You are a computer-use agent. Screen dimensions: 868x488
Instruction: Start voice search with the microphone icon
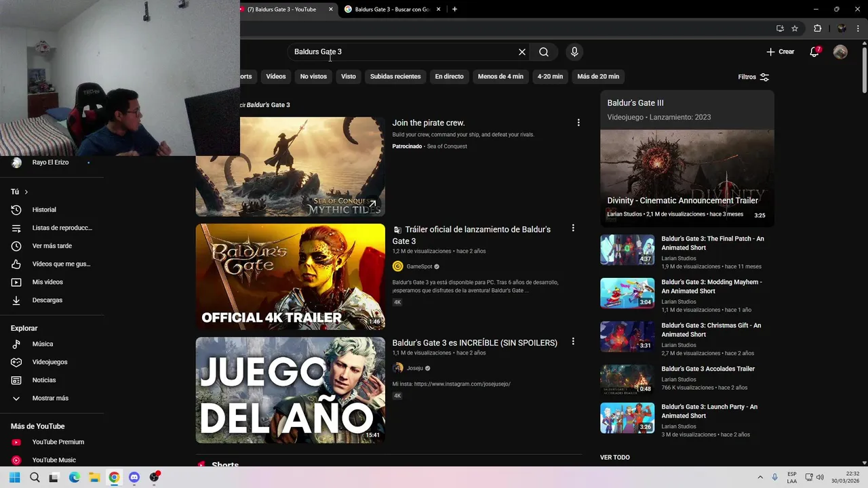click(574, 52)
